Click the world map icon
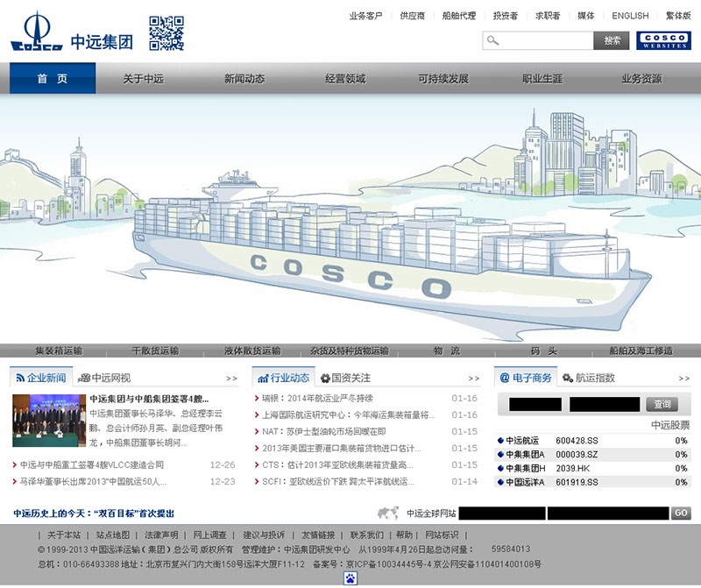Viewport: 701px width, 588px height. click(x=388, y=513)
